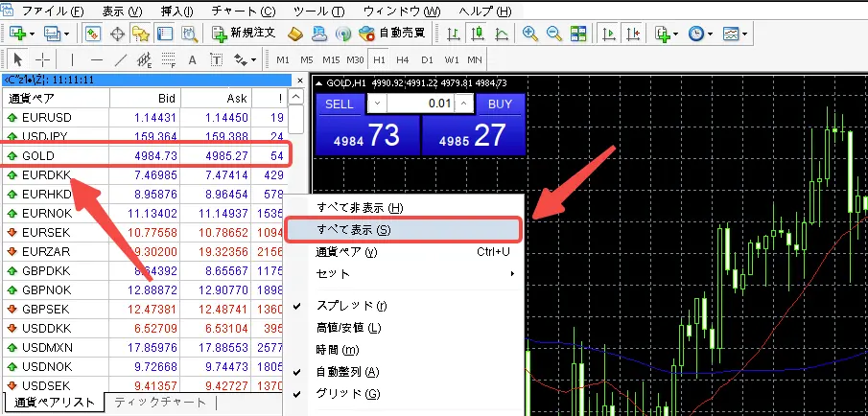The width and height of the screenshot is (868, 416).
Task: Choose すべて非表示 in context menu
Action: point(404,208)
